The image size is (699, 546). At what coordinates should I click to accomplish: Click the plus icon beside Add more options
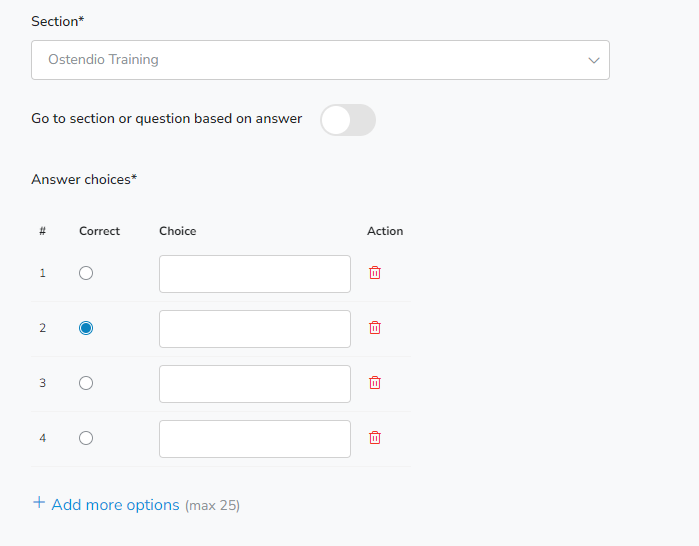tap(39, 503)
